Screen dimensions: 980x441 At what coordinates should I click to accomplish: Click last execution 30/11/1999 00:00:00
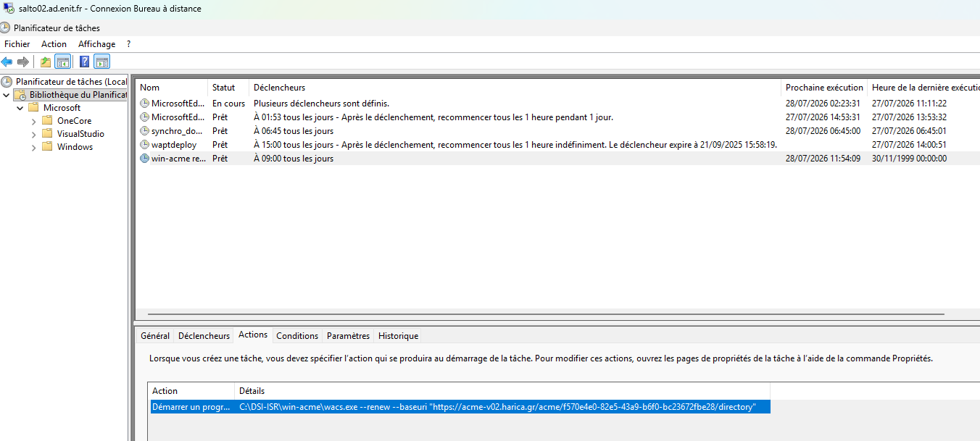pos(909,159)
